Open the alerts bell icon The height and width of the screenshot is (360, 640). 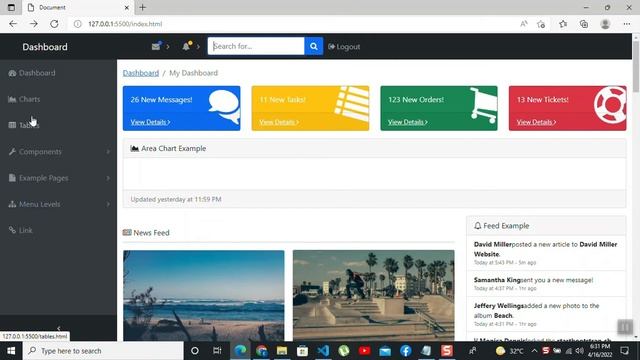point(186,46)
